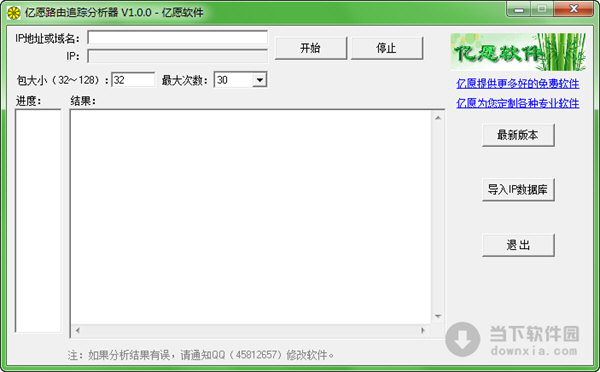Open link 亿愿为您定制各种专业软件
Screen dimensions: 600x372
click(x=518, y=103)
